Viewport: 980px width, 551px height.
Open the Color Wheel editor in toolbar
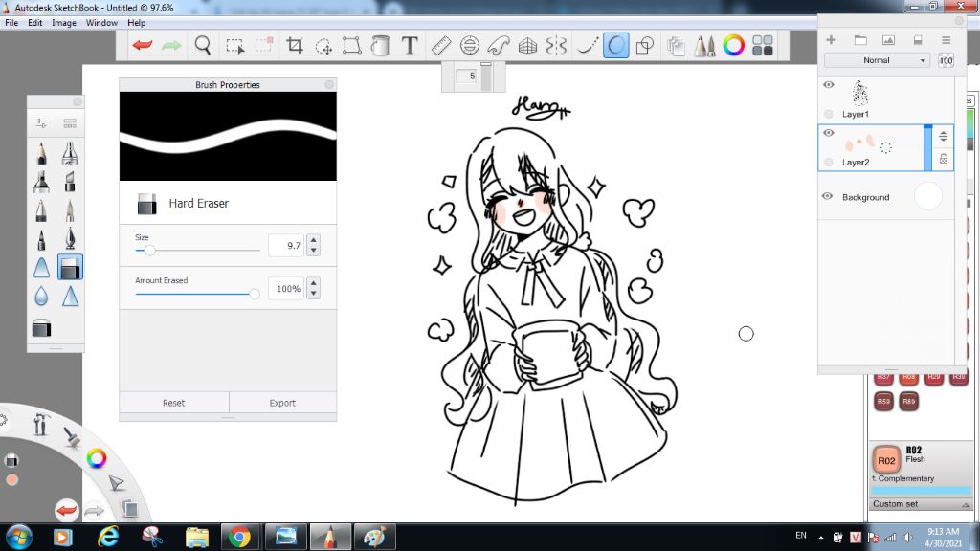point(734,45)
